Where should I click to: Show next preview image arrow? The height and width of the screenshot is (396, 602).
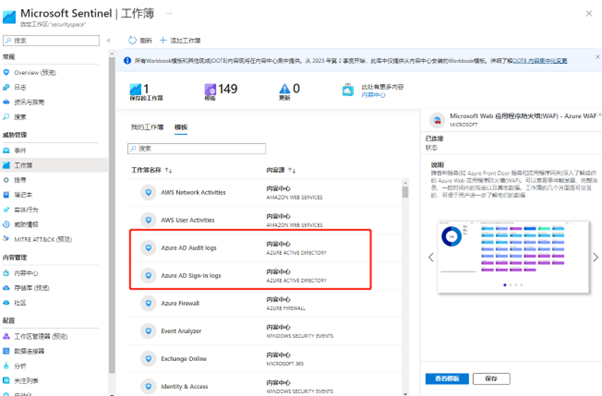tap(595, 257)
